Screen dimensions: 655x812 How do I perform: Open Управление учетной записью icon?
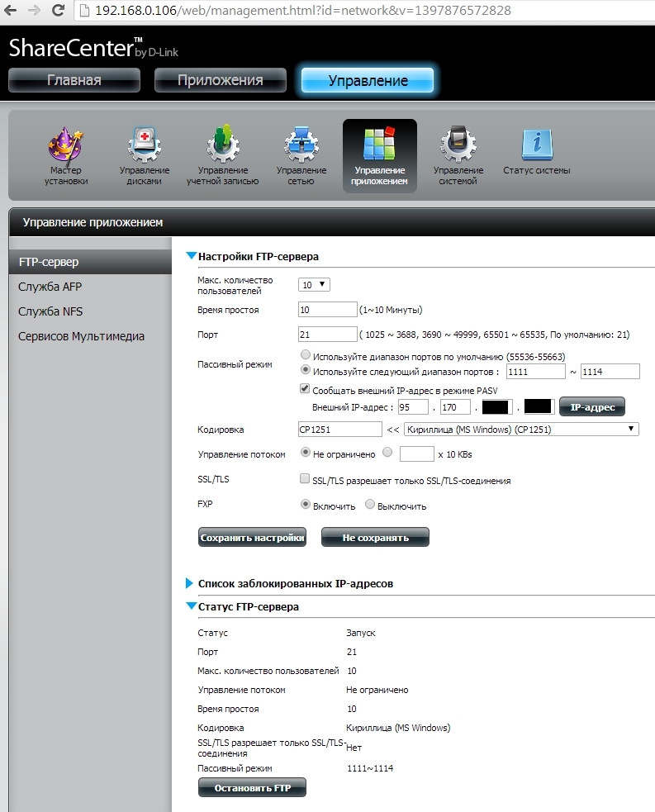221,147
